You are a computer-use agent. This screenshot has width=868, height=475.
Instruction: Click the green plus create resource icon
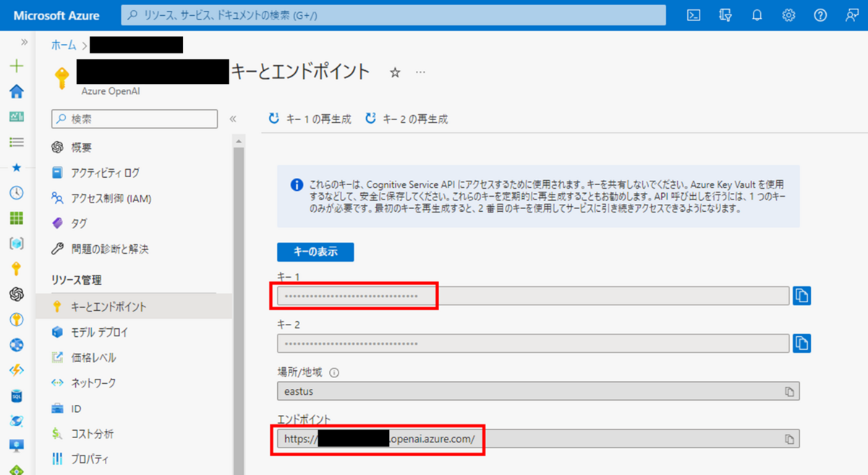(16, 66)
